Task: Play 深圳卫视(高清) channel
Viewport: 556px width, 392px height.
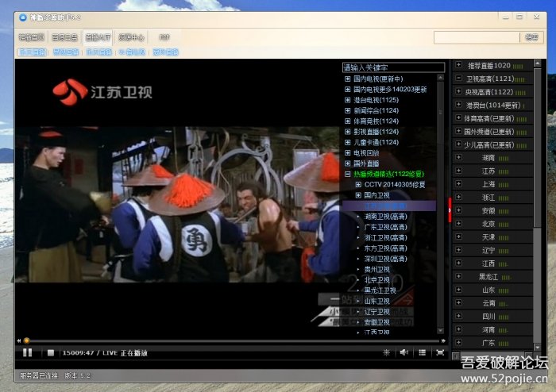Action: tap(385, 259)
